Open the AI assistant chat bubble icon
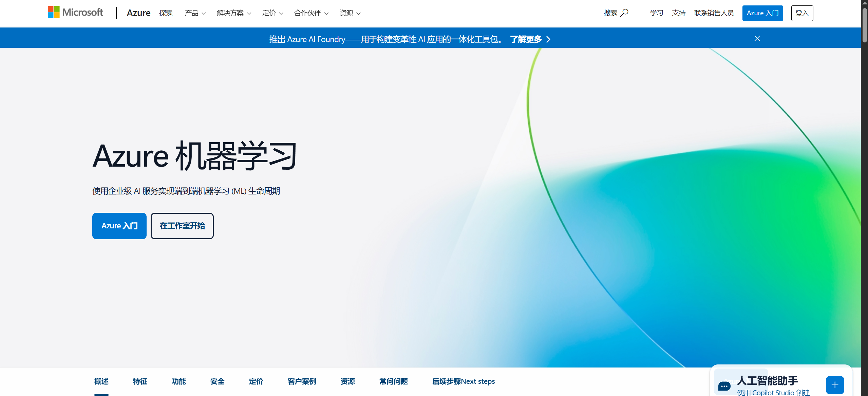This screenshot has height=396, width=868. pyautogui.click(x=724, y=386)
